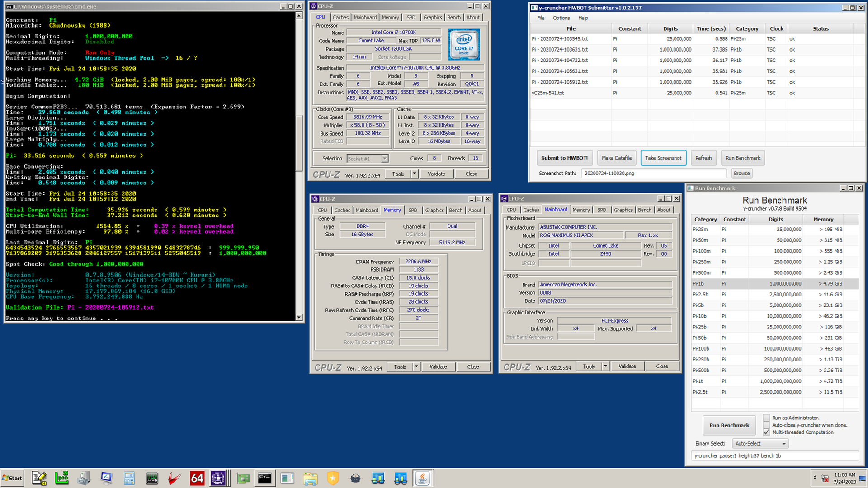Open the monitor checkmark taskbar icon
Image resolution: width=868 pixels, height=488 pixels.
pos(107,478)
